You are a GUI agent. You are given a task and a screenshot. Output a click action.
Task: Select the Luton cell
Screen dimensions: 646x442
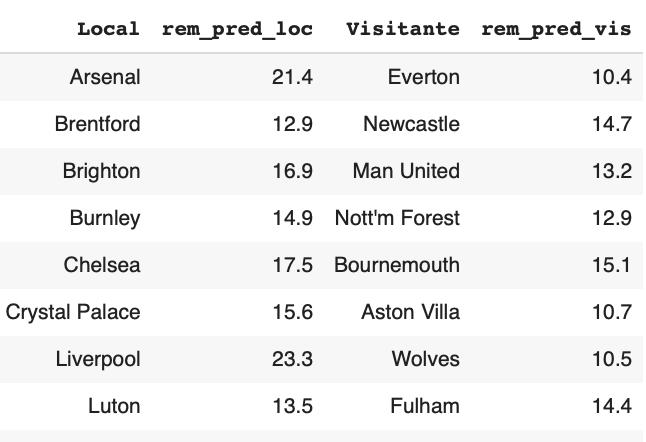[114, 406]
